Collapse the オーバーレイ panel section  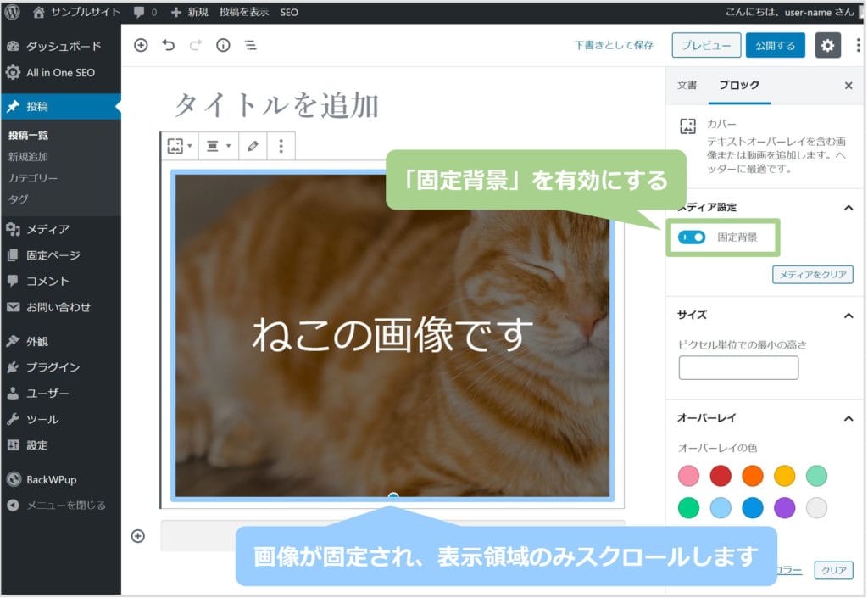tap(848, 418)
